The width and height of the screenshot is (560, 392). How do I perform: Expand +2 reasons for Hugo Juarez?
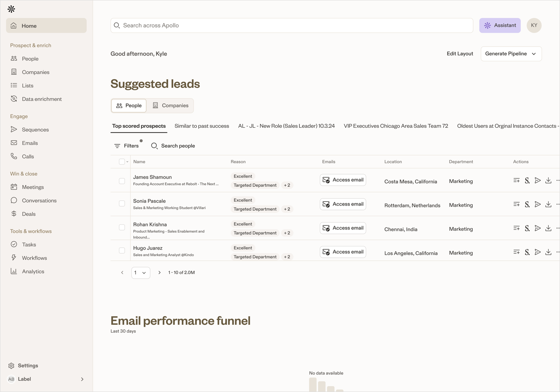(x=287, y=257)
